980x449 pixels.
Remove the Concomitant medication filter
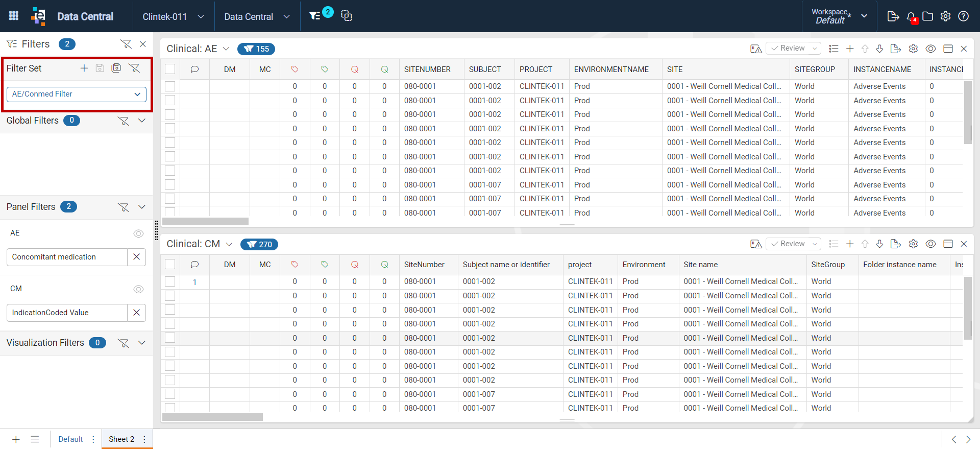(136, 257)
